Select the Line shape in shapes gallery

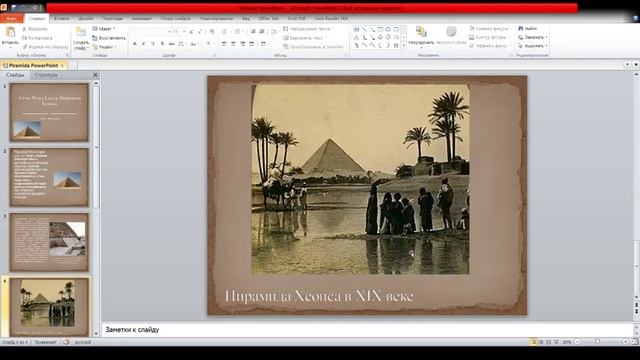(364, 29)
